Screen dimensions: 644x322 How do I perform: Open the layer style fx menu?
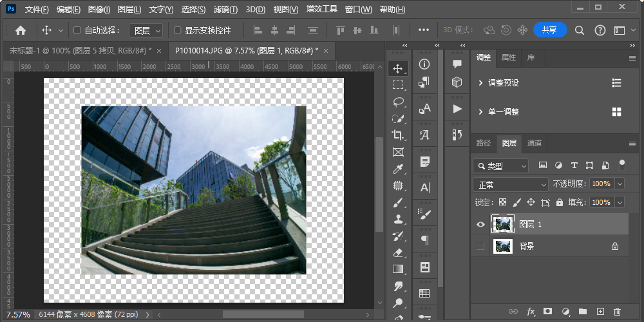click(531, 312)
